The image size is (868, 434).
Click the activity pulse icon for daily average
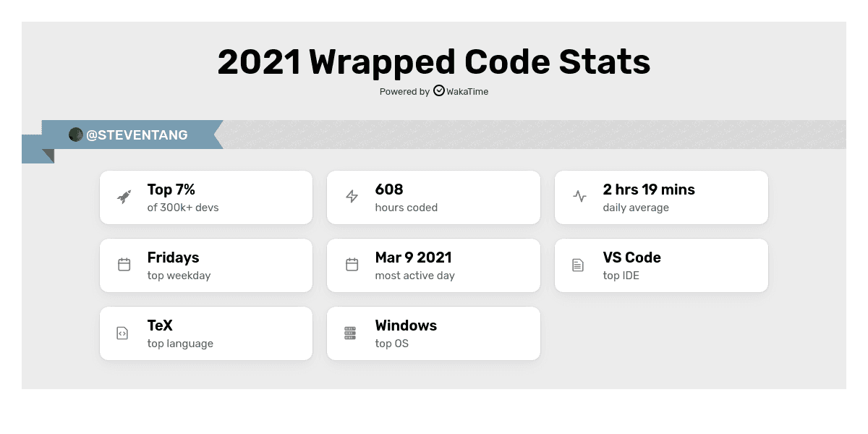579,196
